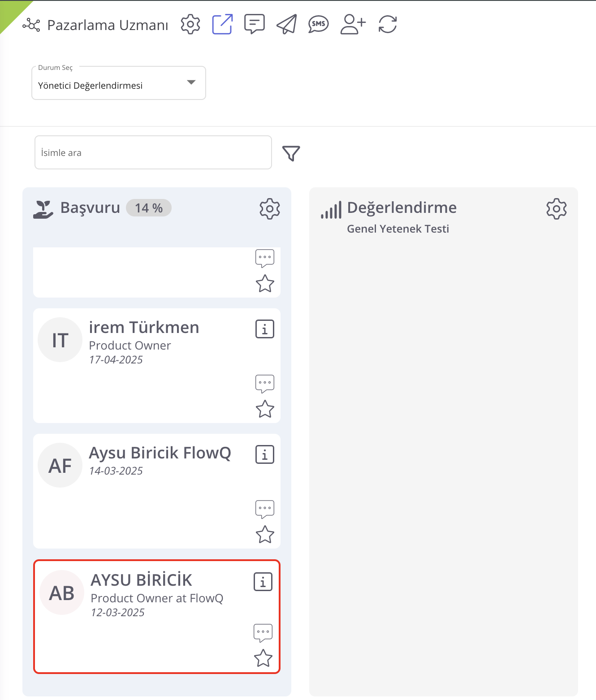The width and height of the screenshot is (596, 700).
Task: Star the irem Türkmen candidate card
Action: (x=265, y=409)
